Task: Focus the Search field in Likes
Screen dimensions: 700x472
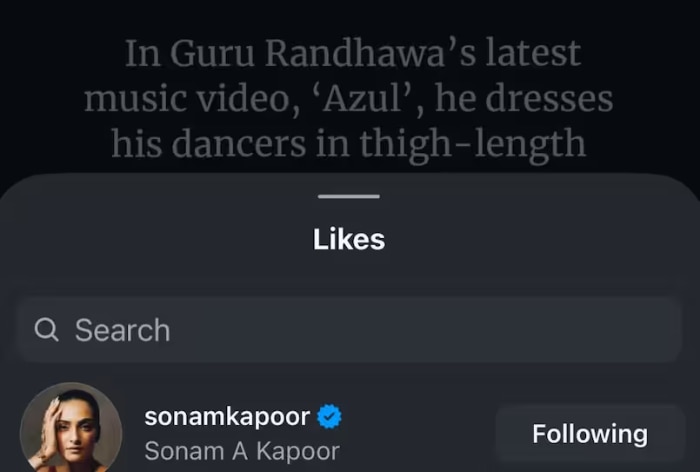Action: click(x=350, y=330)
